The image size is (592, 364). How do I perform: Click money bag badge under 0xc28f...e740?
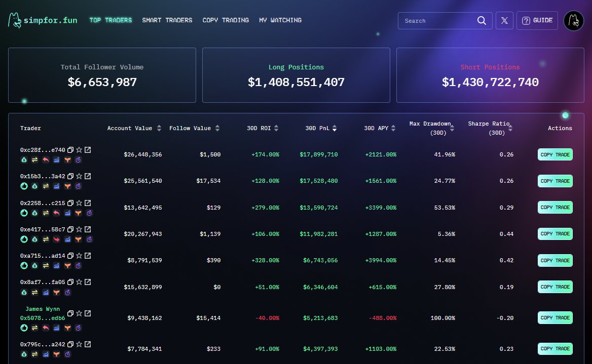(24, 160)
